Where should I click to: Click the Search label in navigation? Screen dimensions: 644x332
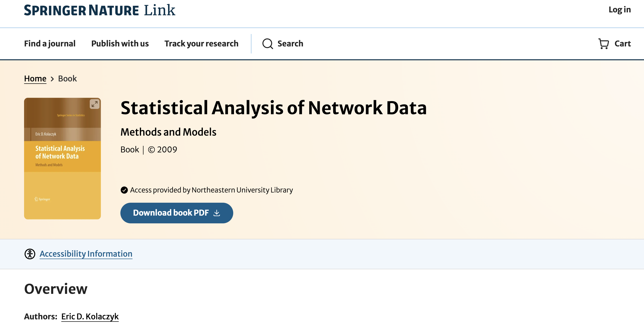click(x=290, y=44)
